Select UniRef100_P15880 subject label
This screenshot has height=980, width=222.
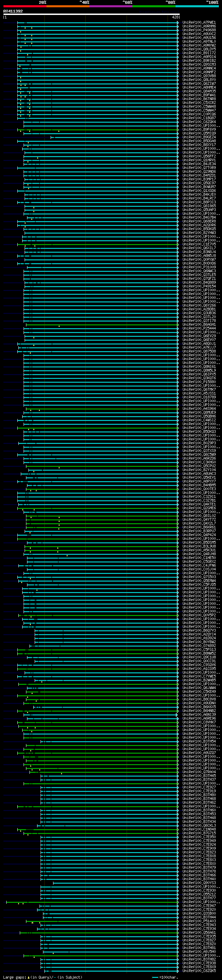point(199,382)
